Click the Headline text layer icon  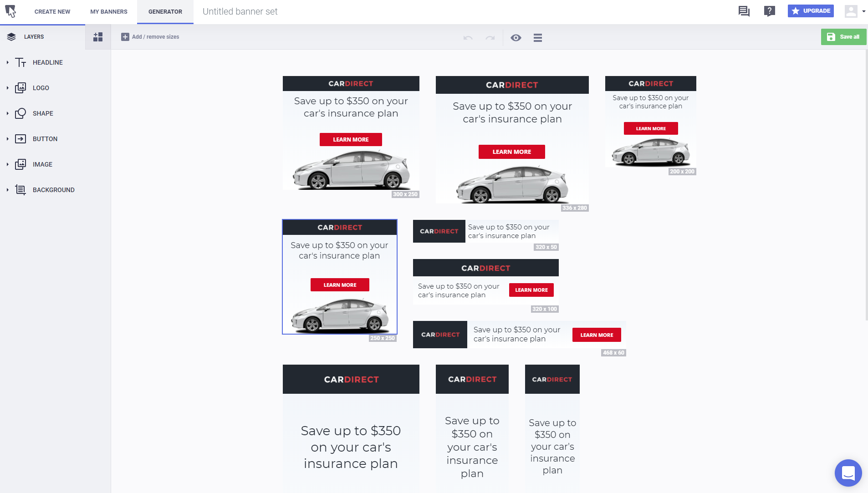(20, 62)
